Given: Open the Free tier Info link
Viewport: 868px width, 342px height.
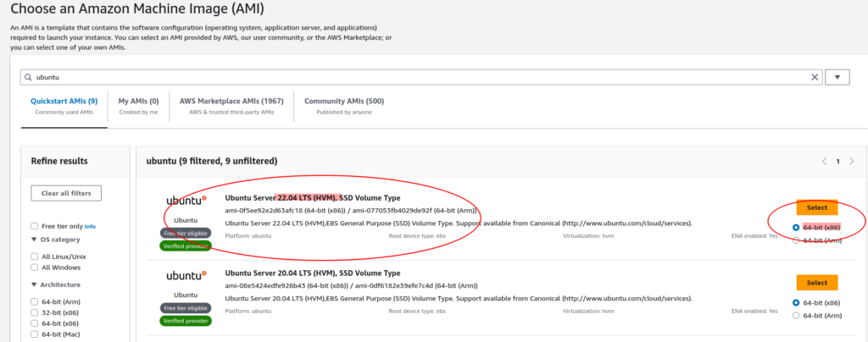Looking at the screenshot, I should point(90,227).
